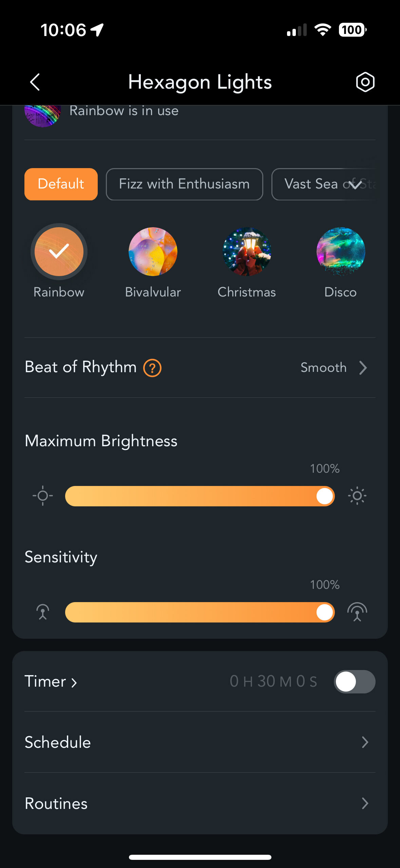Select the Rainbow scene
Viewport: 400px width, 868px height.
click(59, 252)
